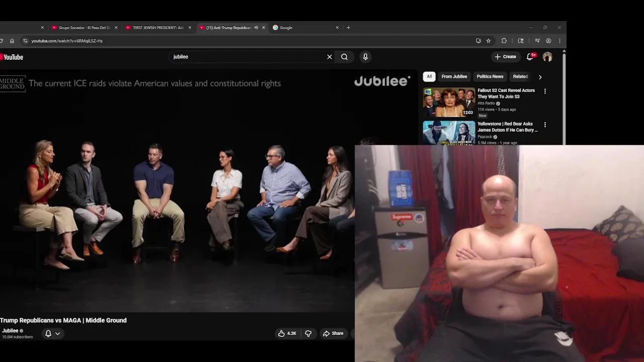644x362 pixels.
Task: Switch to the Google tab
Action: [x=304, y=28]
